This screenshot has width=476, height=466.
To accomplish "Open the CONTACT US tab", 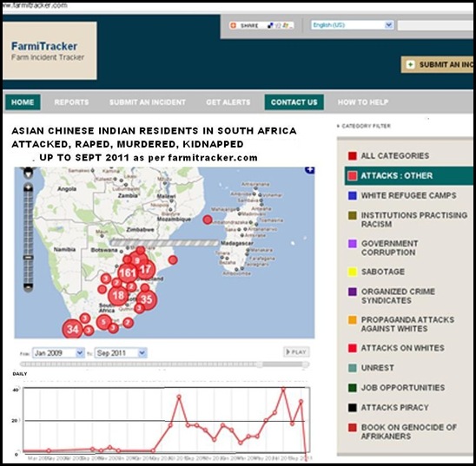I will point(294,102).
